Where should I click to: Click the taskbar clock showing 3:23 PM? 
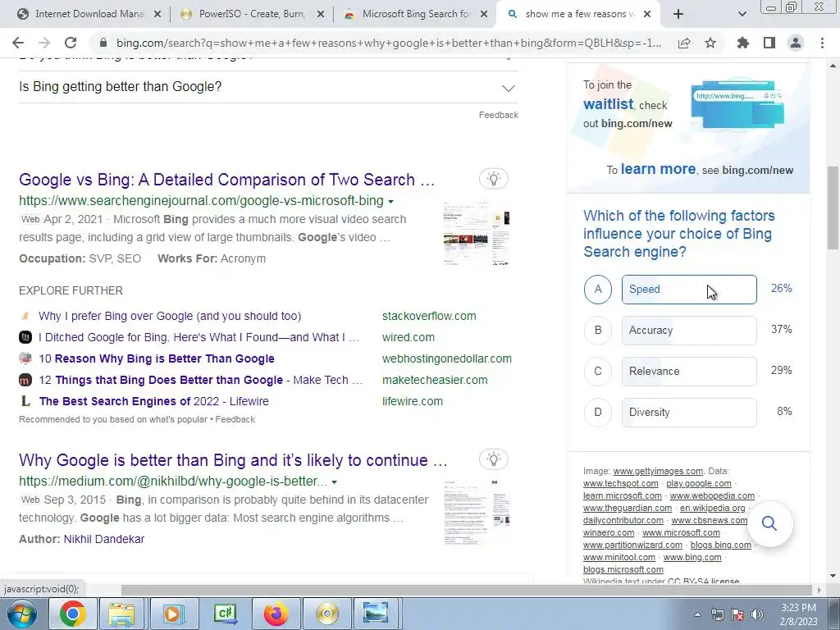798,614
